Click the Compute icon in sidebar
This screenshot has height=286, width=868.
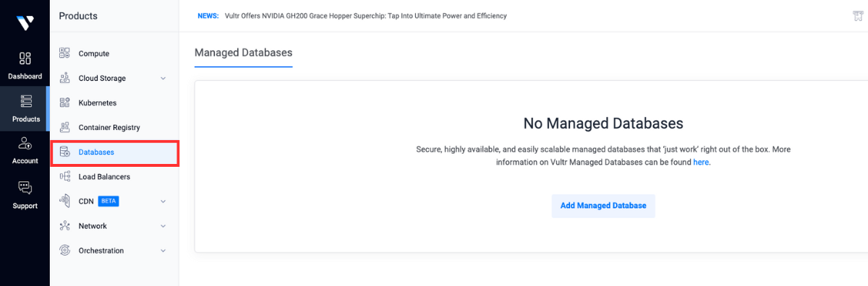64,53
